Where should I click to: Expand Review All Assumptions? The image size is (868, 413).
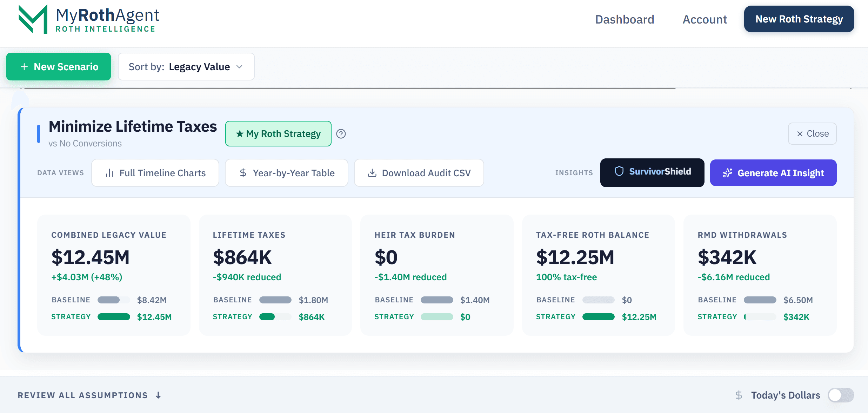point(89,395)
